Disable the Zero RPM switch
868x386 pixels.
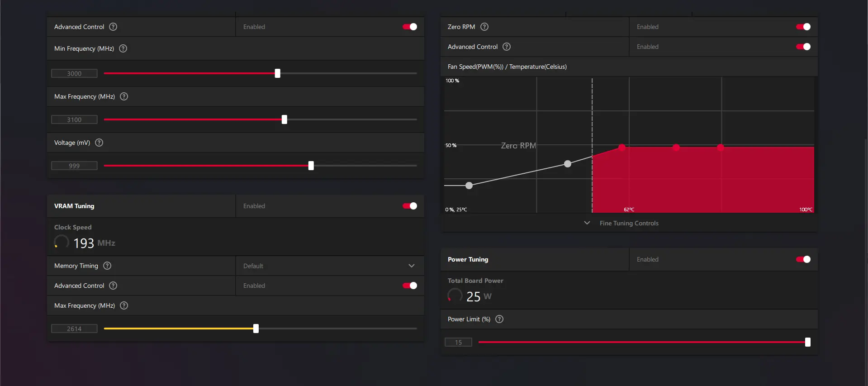pos(803,27)
